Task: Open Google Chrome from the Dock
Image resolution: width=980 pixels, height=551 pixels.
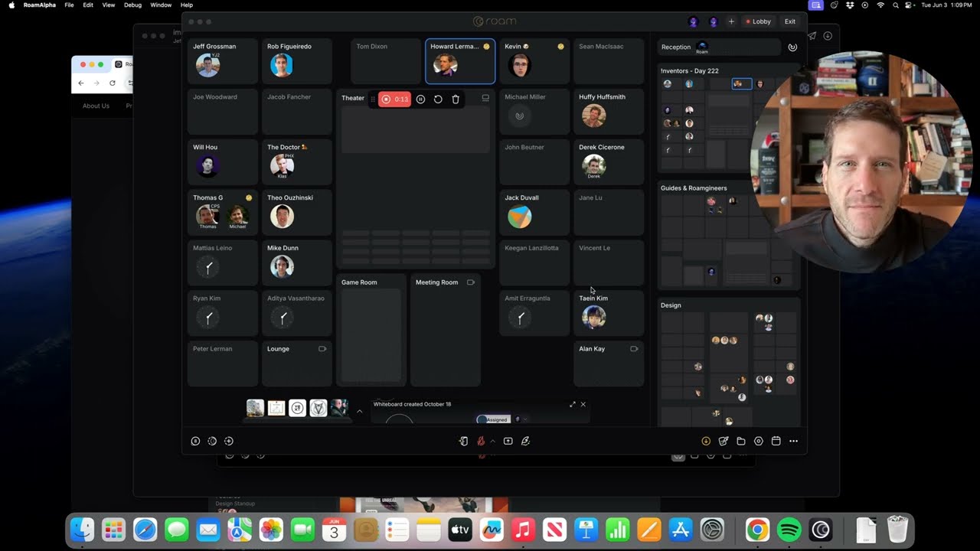Action: coord(757,529)
